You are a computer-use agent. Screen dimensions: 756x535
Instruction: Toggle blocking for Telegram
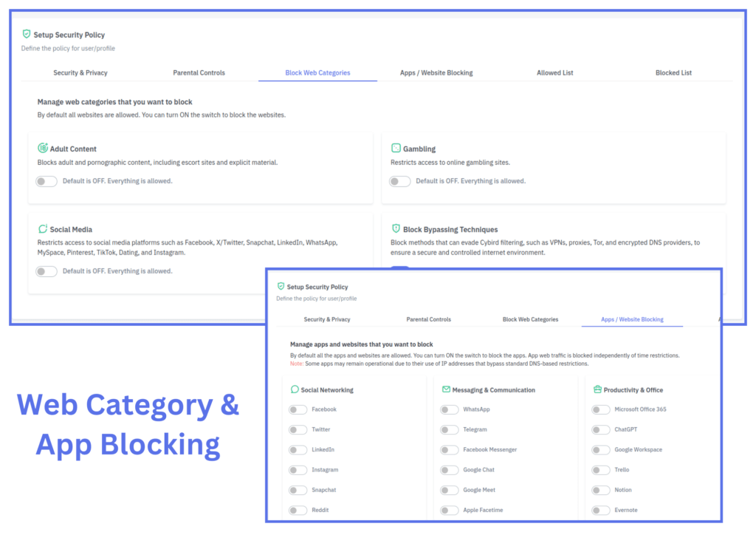[449, 429]
